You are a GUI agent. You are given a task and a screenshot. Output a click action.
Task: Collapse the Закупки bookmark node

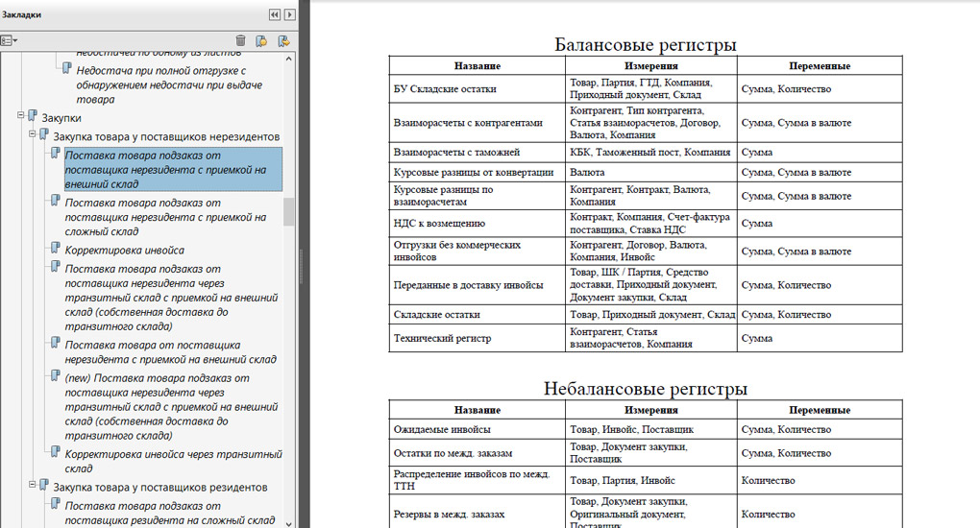[20, 115]
